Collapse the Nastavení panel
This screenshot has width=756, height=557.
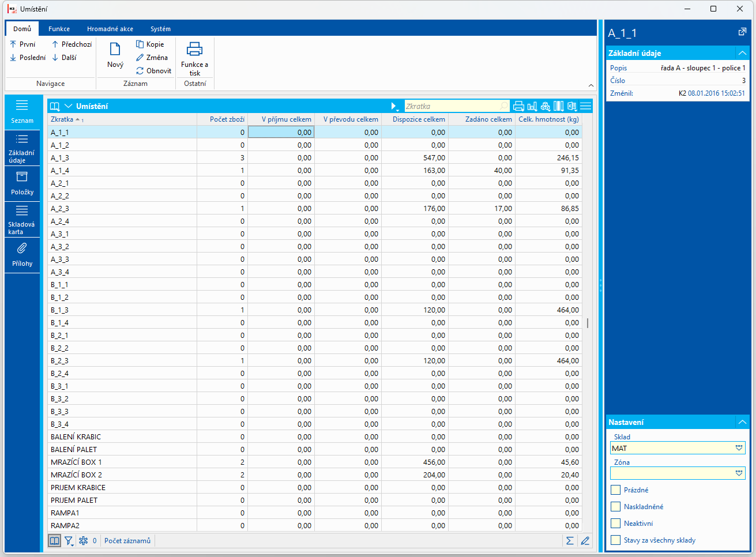pos(742,422)
